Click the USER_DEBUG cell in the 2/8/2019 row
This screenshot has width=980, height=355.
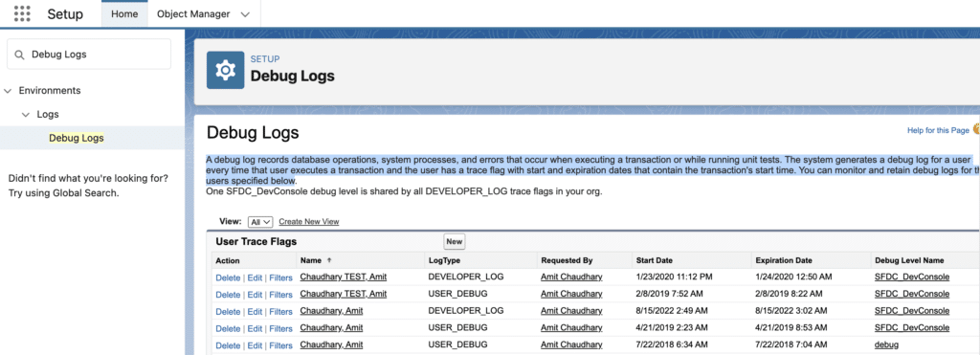(457, 294)
